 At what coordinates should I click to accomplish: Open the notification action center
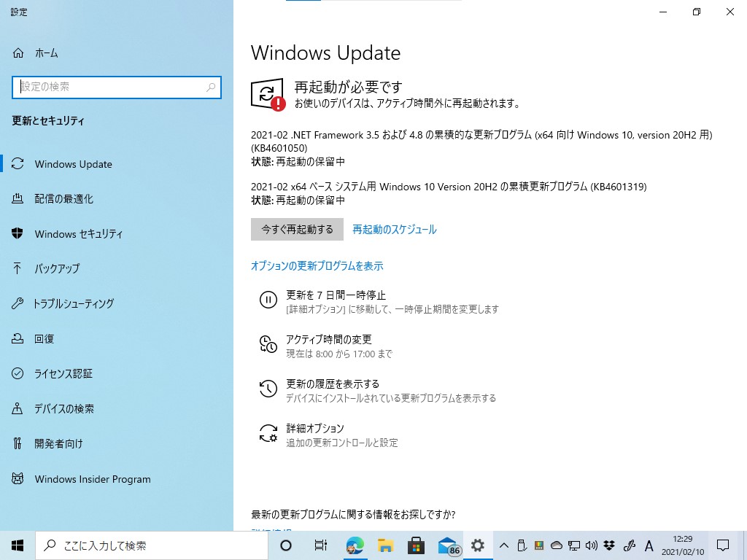point(723,545)
